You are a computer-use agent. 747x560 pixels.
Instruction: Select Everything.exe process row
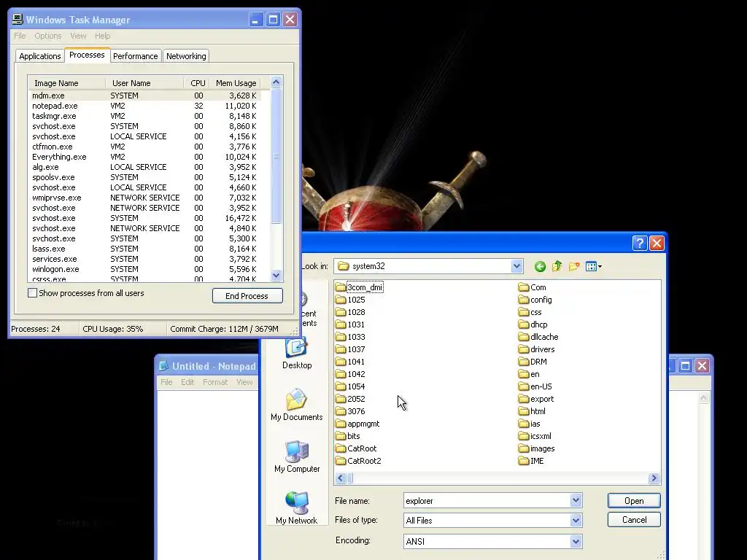[x=145, y=157]
